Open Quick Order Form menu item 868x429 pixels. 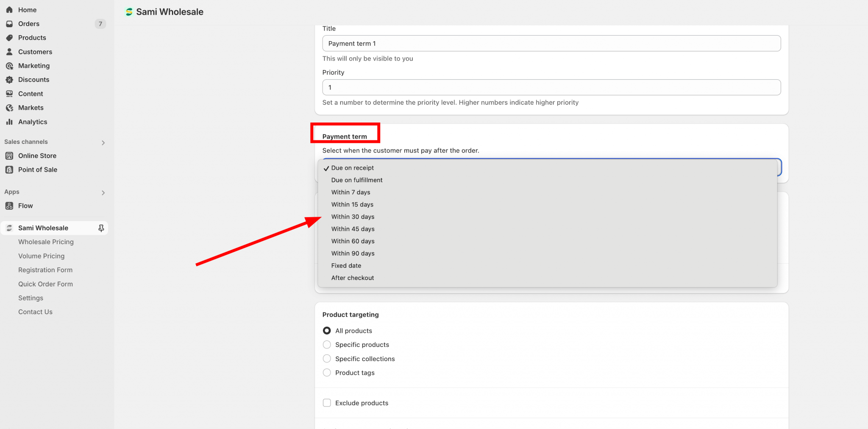click(45, 284)
